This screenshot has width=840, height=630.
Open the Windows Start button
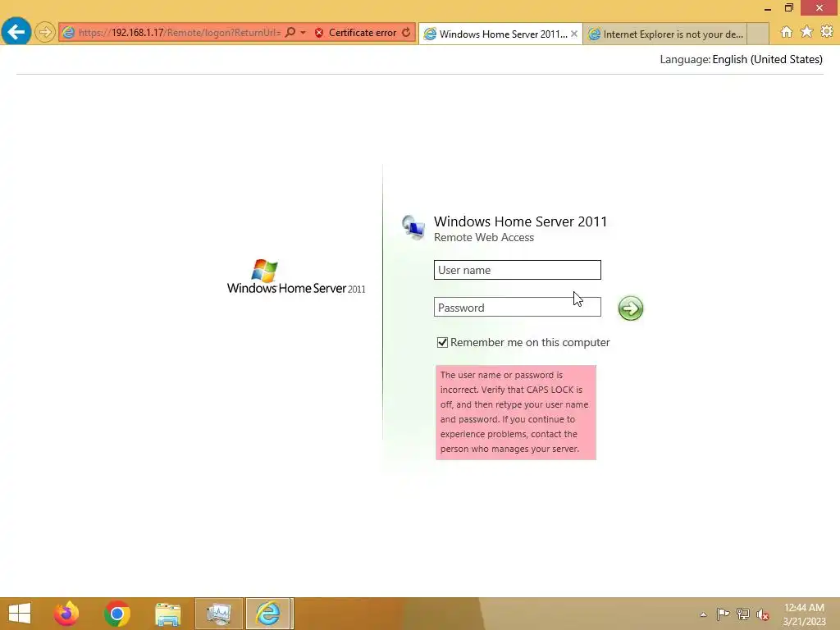(x=20, y=614)
